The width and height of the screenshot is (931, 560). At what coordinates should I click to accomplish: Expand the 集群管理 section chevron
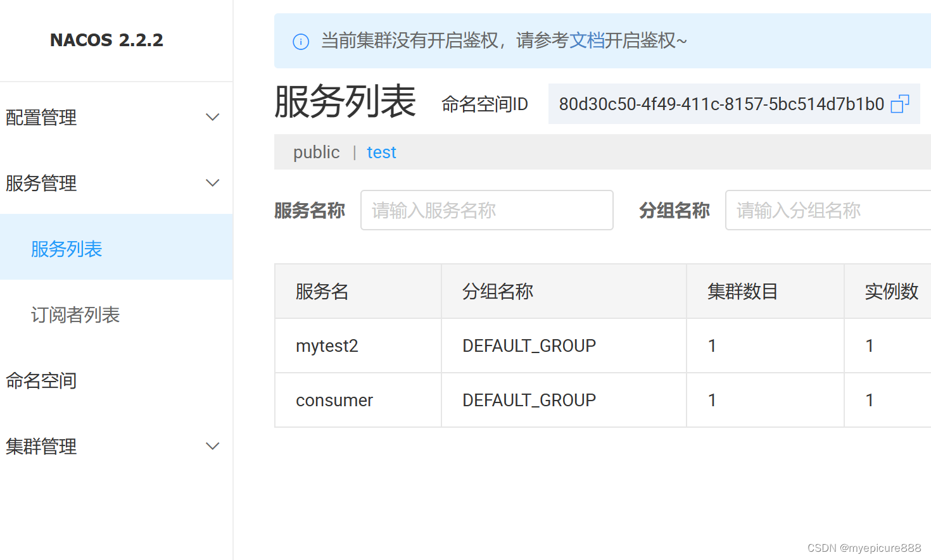[213, 446]
